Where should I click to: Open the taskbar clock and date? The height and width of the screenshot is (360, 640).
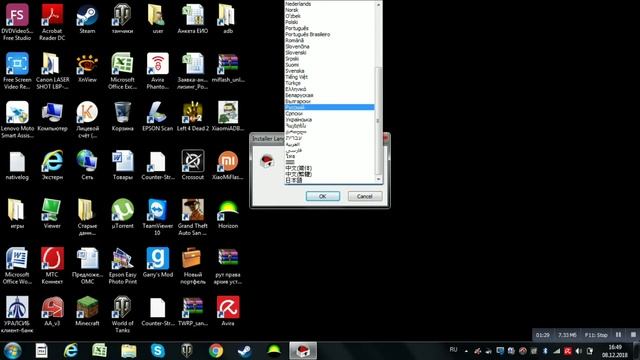coord(615,351)
